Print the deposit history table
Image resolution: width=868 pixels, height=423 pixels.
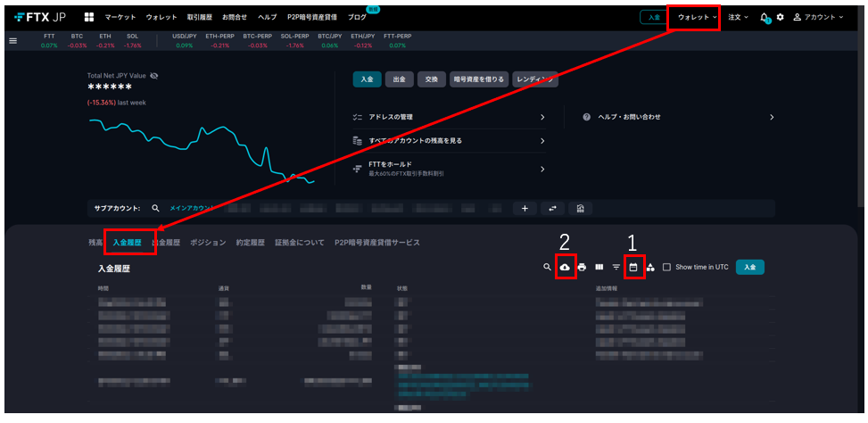point(582,267)
